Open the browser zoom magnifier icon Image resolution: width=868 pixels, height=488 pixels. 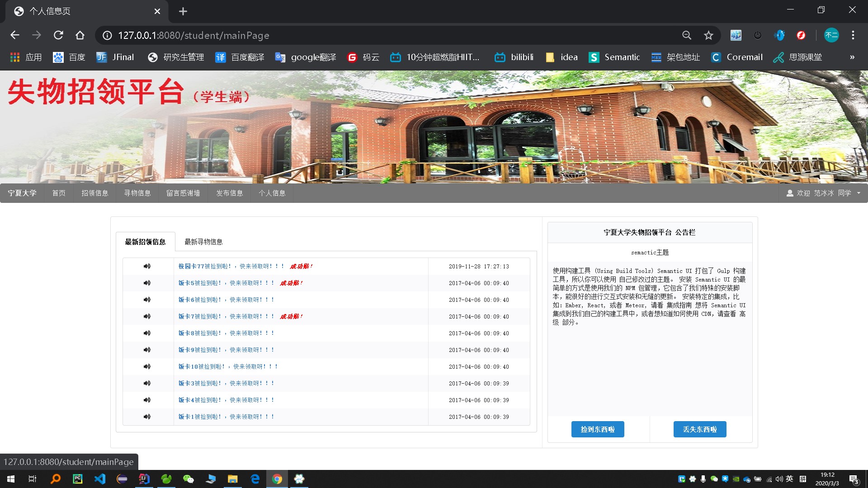click(x=687, y=35)
